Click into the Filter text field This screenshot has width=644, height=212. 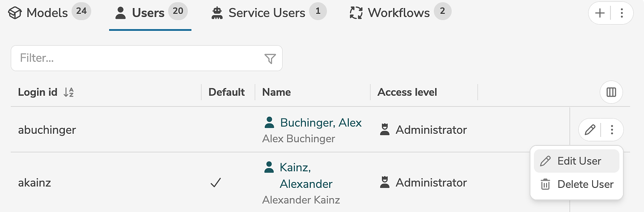click(139, 58)
